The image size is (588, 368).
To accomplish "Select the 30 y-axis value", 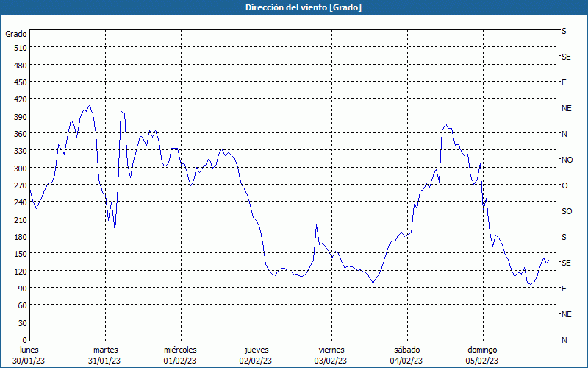I will point(23,322).
